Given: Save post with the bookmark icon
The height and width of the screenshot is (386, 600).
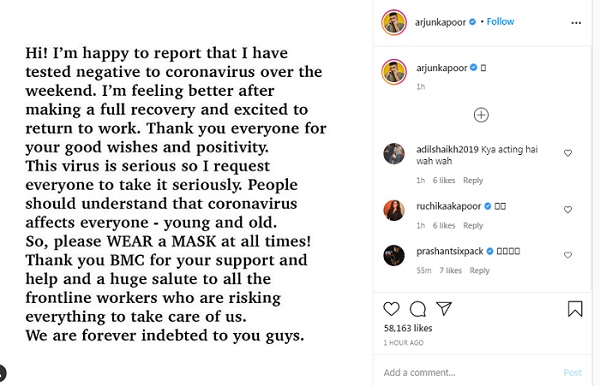Looking at the screenshot, I should point(575,309).
